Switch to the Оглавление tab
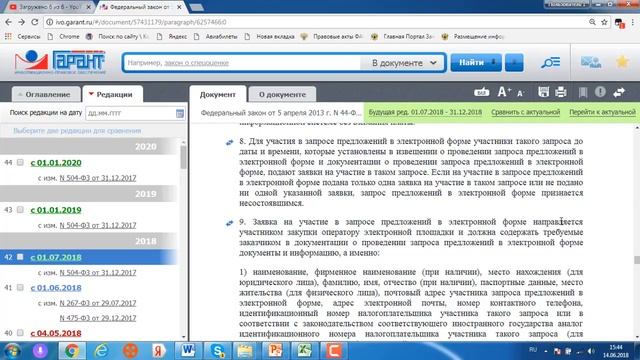Viewport: 640px width, 360px height. pos(46,94)
